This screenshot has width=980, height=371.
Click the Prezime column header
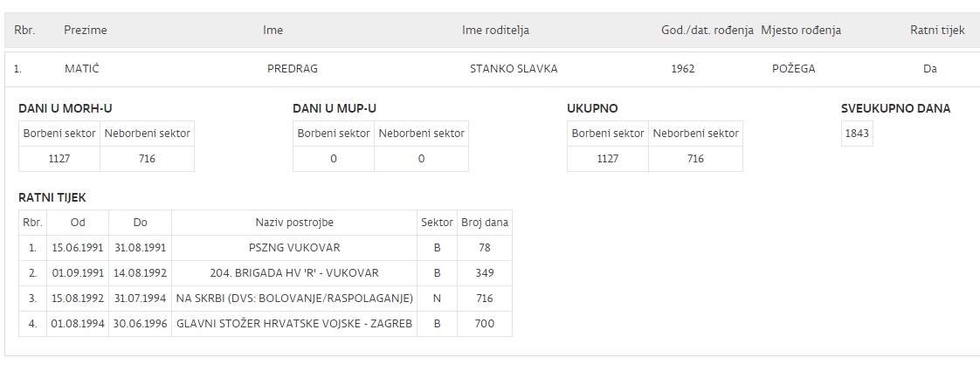pos(85,31)
